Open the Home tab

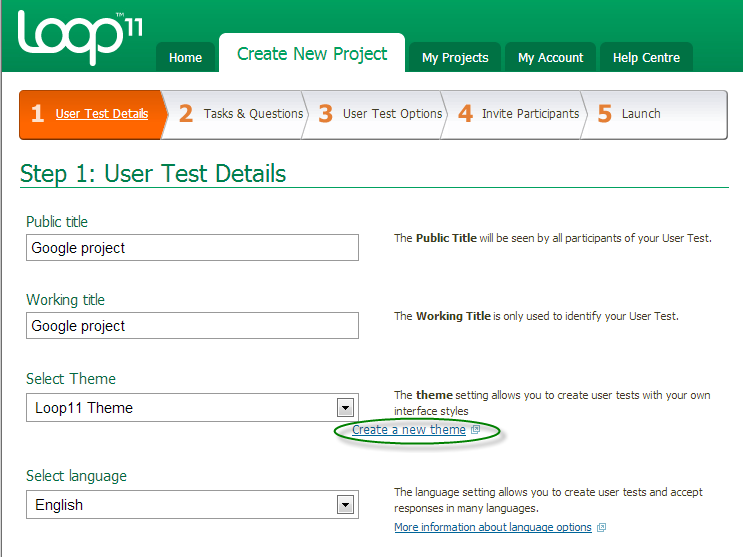click(x=185, y=57)
